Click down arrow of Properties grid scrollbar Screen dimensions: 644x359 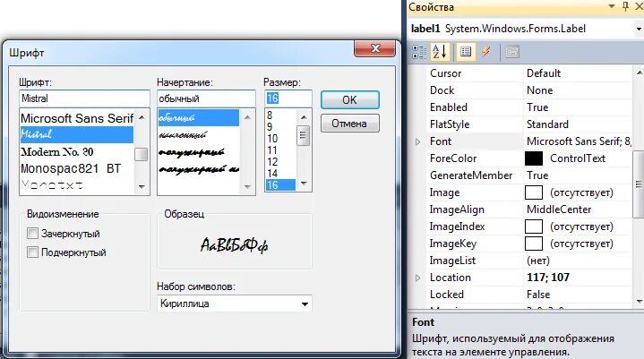pyautogui.click(x=639, y=302)
